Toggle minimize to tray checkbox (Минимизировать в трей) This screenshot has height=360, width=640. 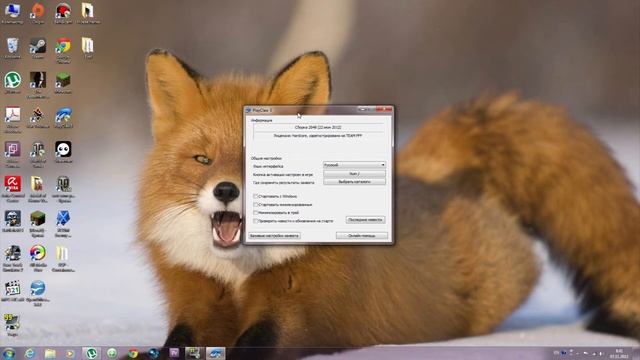tap(256, 213)
